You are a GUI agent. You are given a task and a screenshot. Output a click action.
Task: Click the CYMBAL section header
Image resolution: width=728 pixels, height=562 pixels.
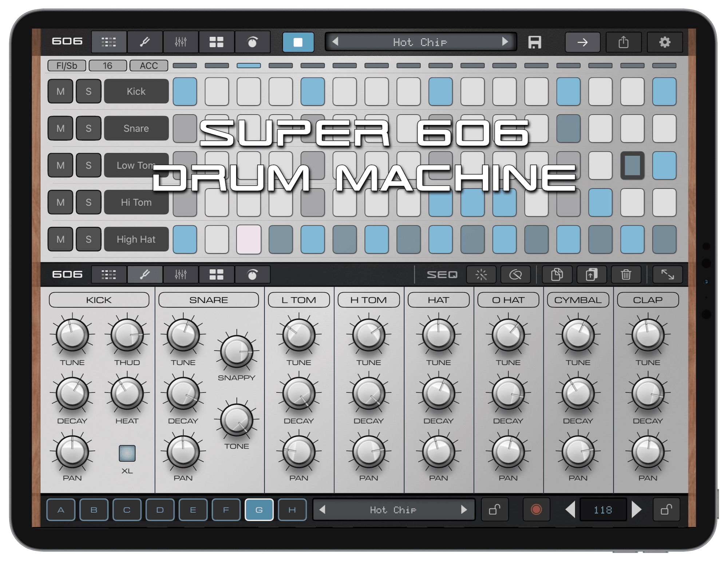(578, 300)
